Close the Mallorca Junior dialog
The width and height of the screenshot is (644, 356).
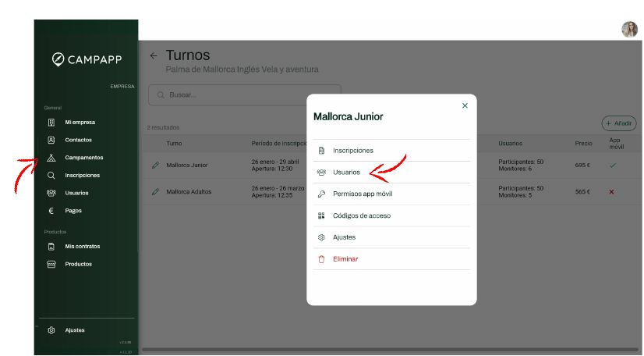(465, 105)
